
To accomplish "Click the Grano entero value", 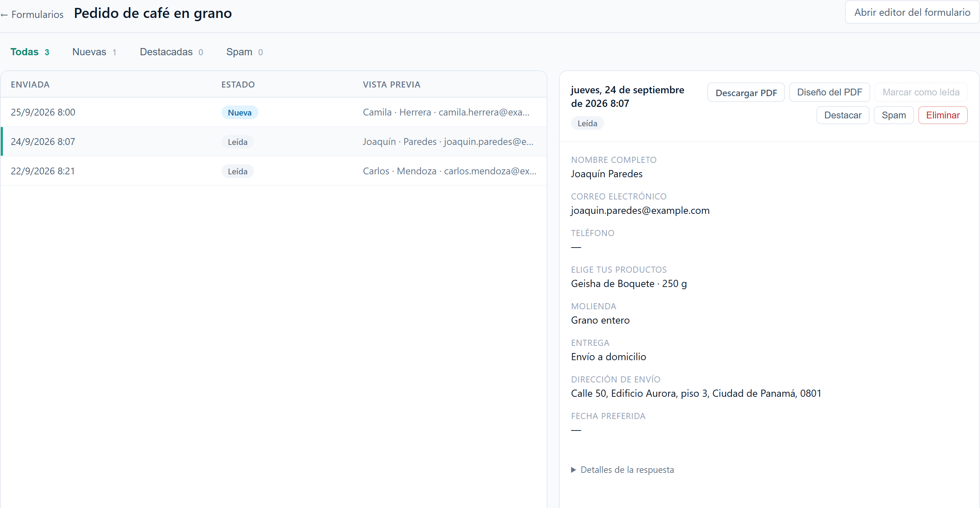I will 600,320.
